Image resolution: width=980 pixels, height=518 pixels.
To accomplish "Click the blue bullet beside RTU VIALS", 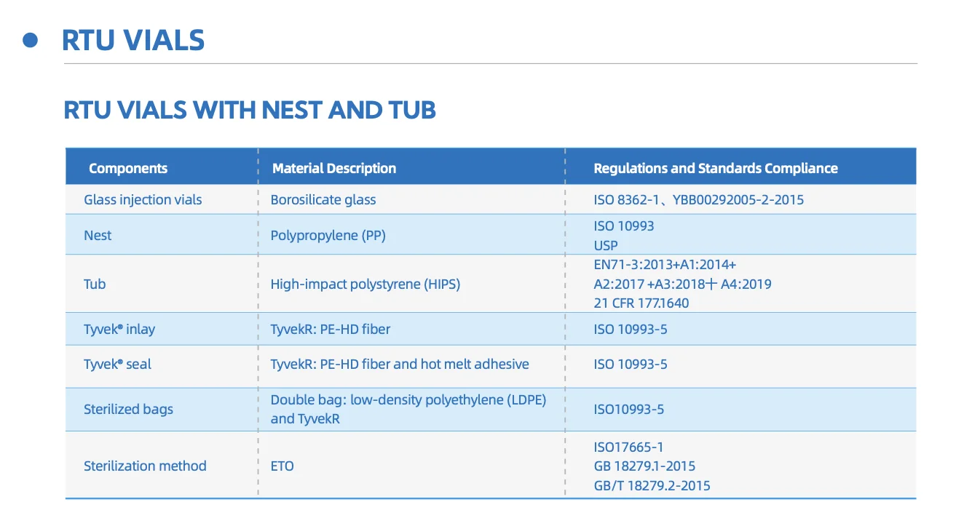I will click(31, 41).
